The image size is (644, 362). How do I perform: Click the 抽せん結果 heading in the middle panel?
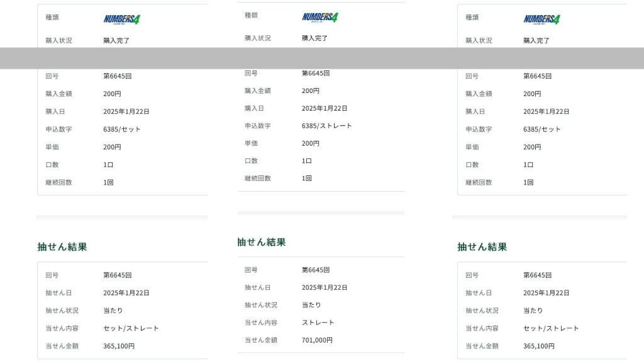tap(262, 242)
